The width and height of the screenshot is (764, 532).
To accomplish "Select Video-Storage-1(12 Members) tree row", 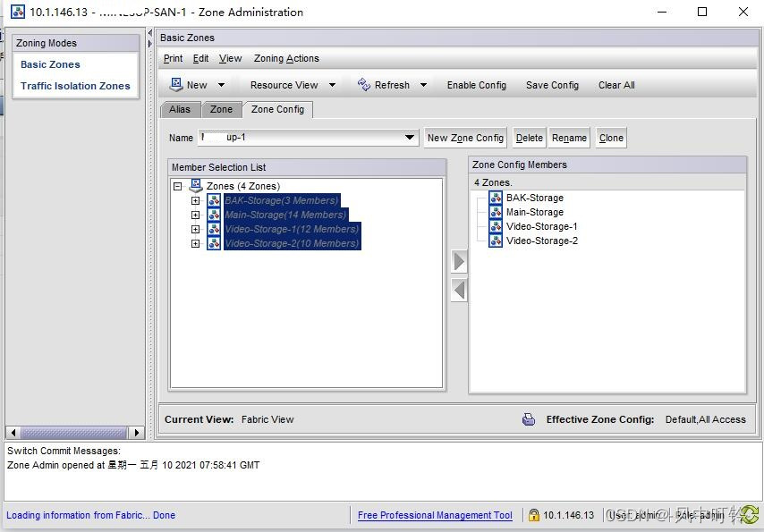I will click(292, 229).
